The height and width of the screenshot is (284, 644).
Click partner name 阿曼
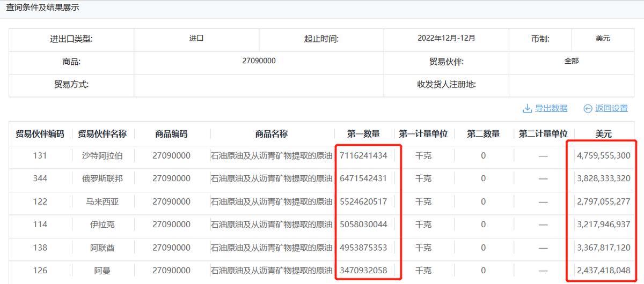point(102,271)
